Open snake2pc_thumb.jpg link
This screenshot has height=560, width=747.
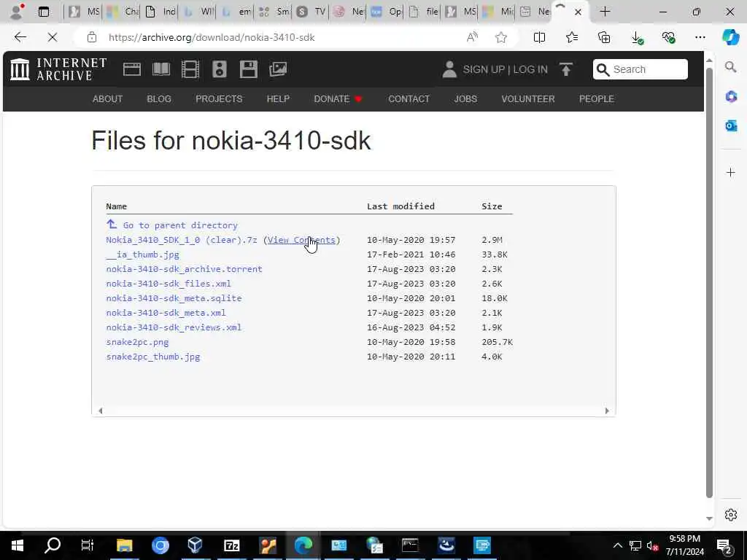point(153,357)
